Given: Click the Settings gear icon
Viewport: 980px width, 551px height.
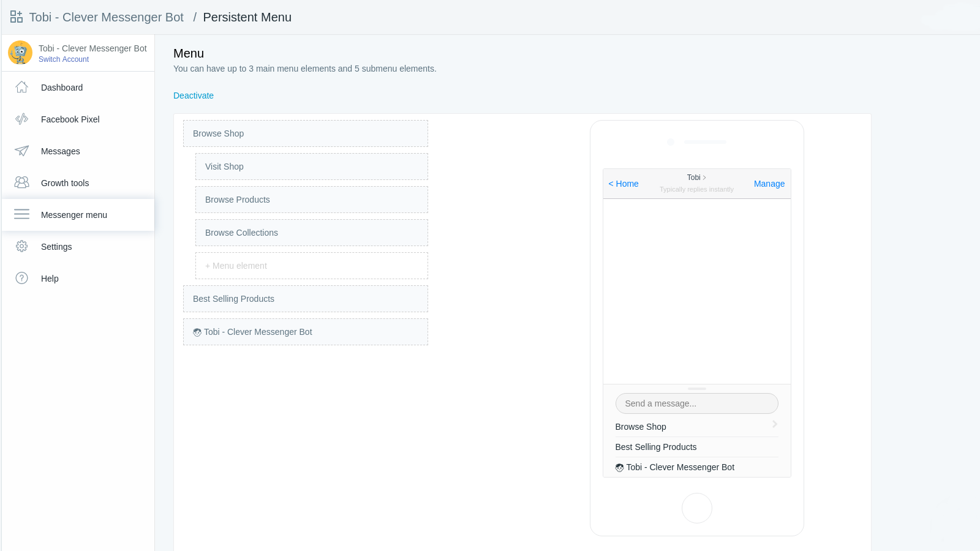Looking at the screenshot, I should point(21,246).
